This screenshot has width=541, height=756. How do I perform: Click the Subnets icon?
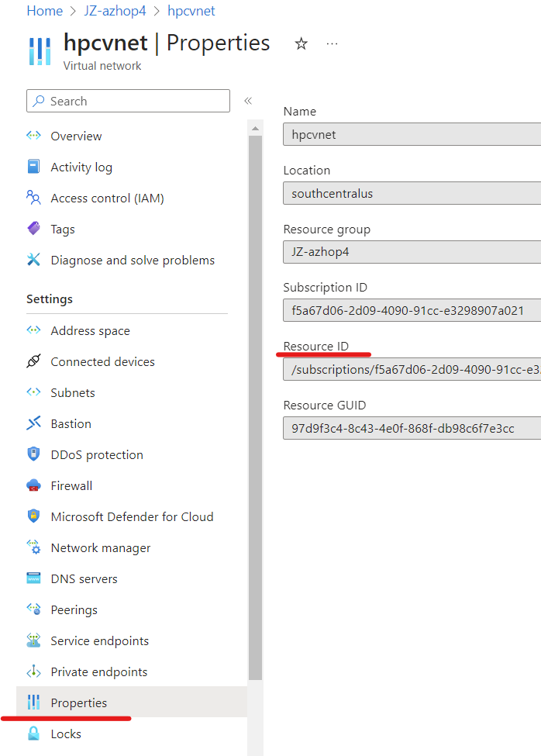coord(33,392)
